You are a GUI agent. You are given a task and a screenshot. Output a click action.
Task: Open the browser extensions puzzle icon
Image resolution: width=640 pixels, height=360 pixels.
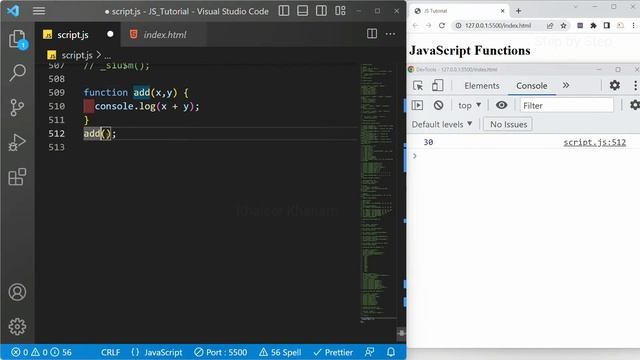click(593, 25)
